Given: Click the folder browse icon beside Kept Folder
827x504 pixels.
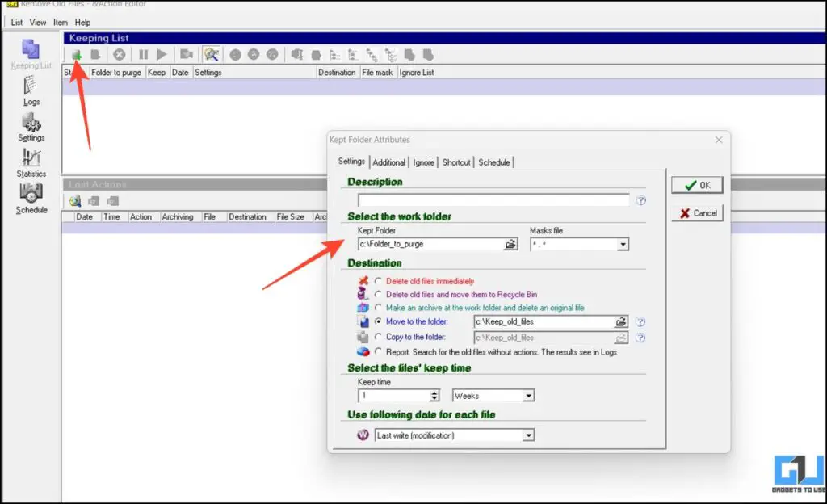Looking at the screenshot, I should (511, 244).
